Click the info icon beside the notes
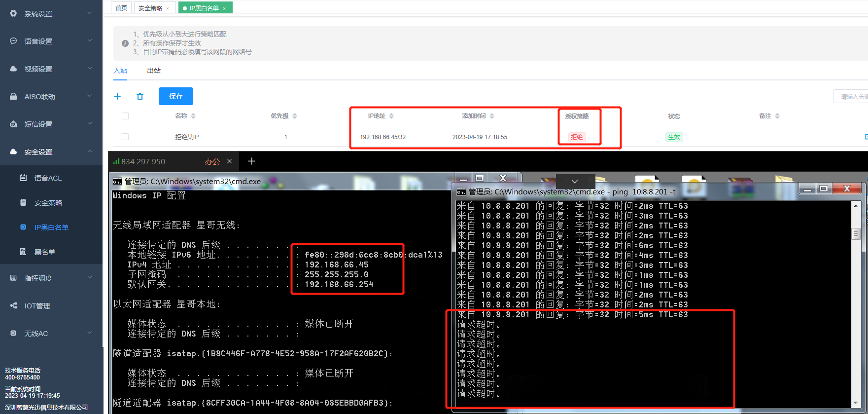Image resolution: width=868 pixels, height=414 pixels. 125,43
